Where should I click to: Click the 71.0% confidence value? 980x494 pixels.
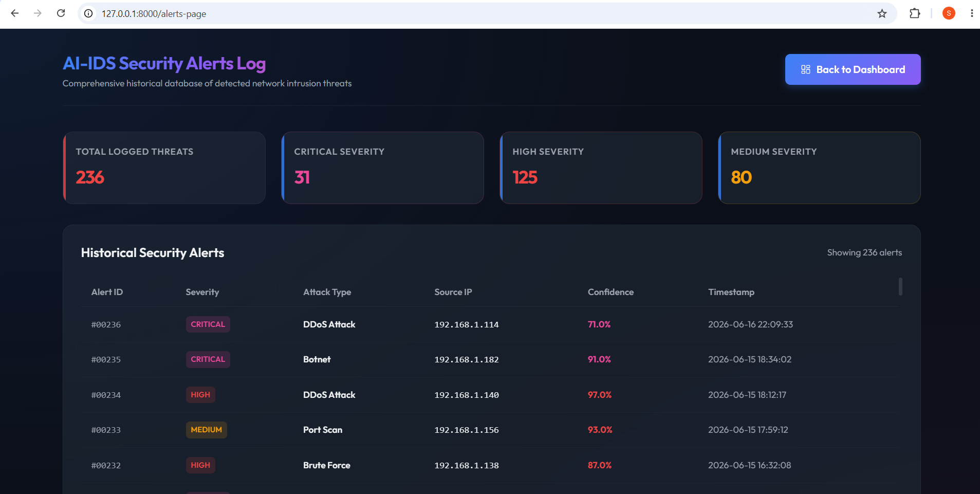click(599, 324)
